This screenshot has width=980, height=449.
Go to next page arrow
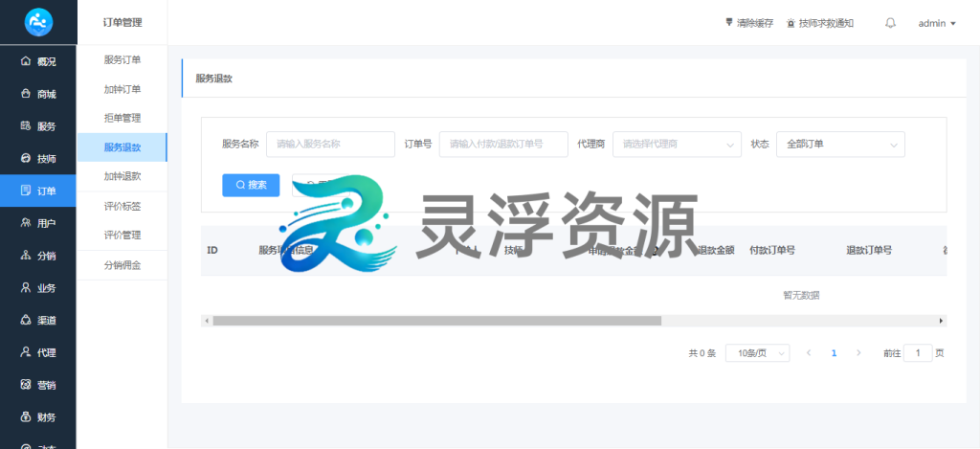(x=858, y=352)
